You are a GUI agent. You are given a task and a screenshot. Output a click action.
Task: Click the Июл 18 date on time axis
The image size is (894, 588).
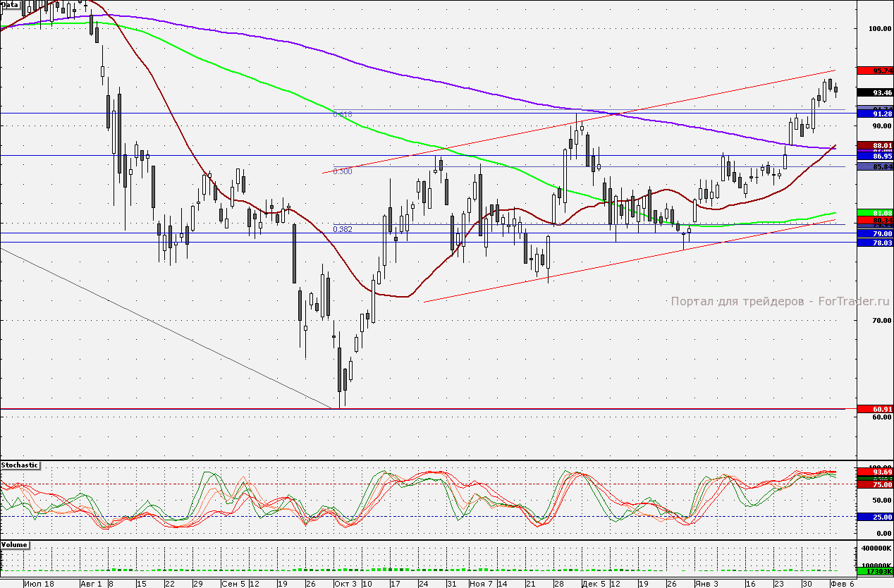click(38, 584)
